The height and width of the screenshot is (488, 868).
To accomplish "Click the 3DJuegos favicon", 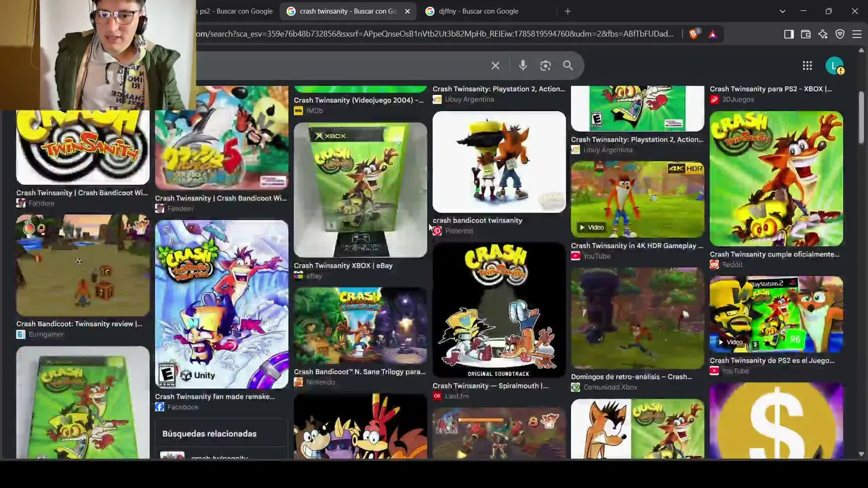I will tap(714, 99).
